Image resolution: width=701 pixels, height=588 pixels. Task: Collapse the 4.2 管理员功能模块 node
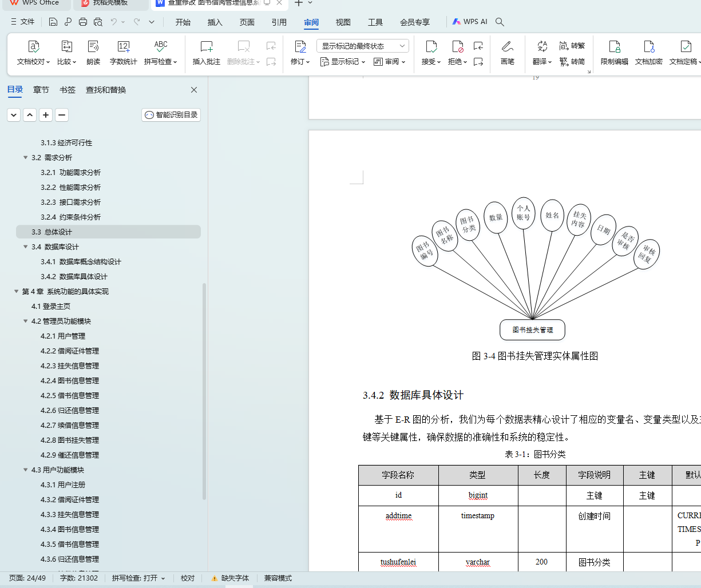pyautogui.click(x=25, y=321)
